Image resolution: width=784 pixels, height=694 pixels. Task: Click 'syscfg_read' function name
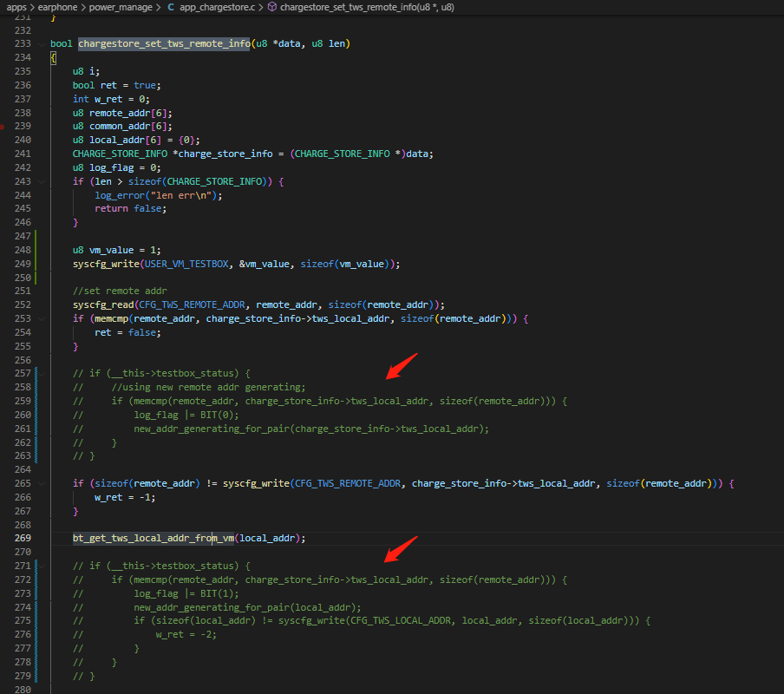(103, 305)
